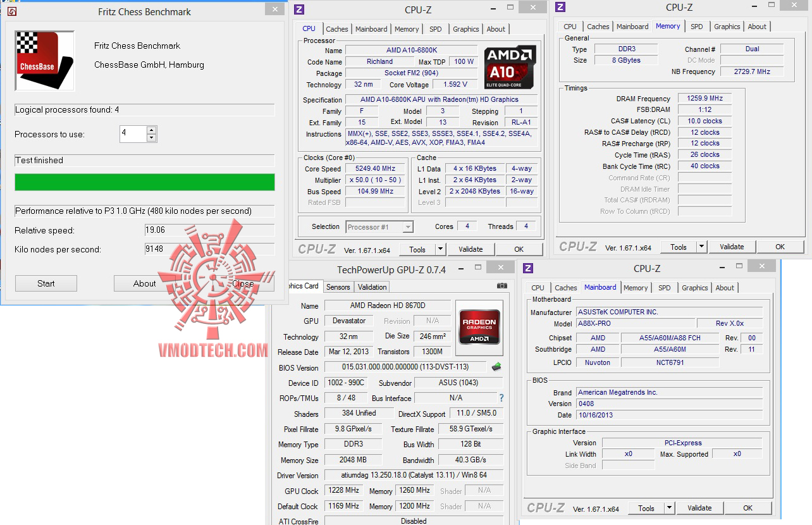Click the Close button in Fritz Chess Benchmark

(x=243, y=283)
